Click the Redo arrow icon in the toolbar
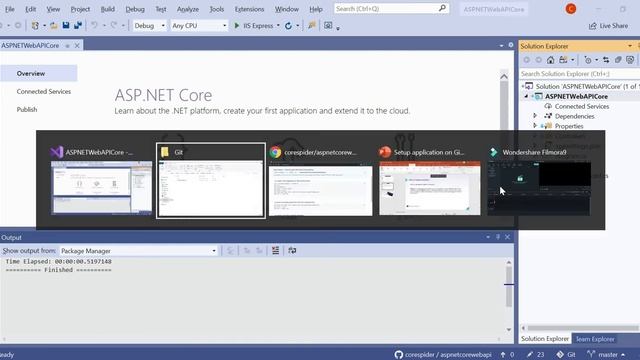This screenshot has height=360, width=640. coord(114,25)
